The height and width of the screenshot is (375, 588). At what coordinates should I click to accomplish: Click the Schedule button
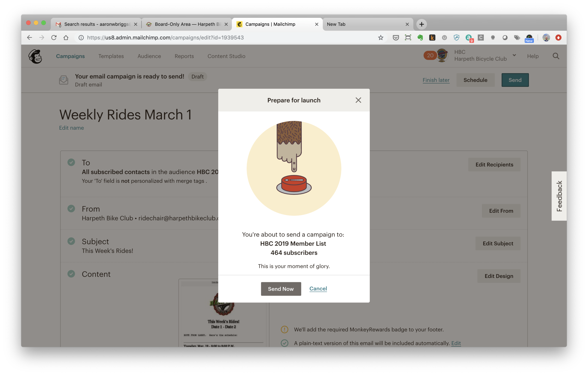(x=475, y=80)
